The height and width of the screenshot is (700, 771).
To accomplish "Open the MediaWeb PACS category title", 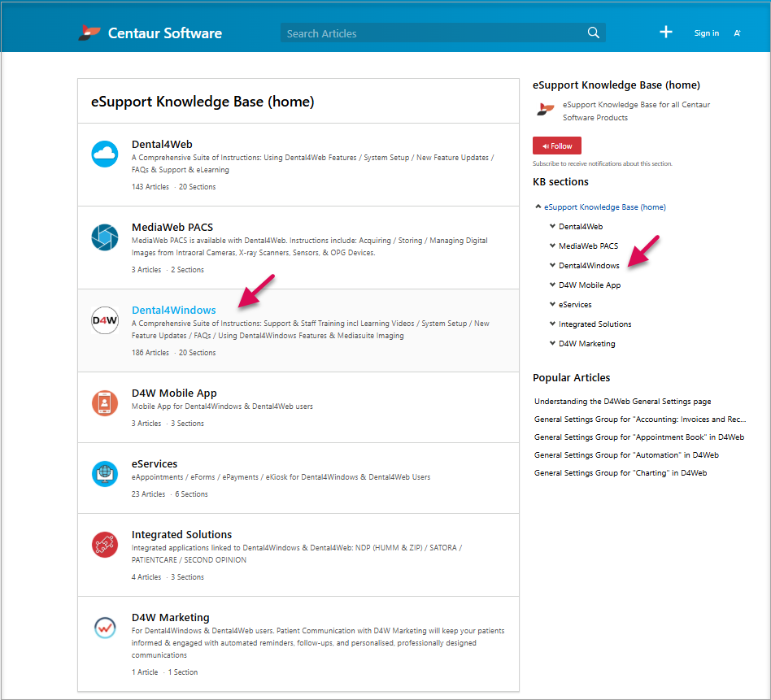I will pyautogui.click(x=172, y=228).
